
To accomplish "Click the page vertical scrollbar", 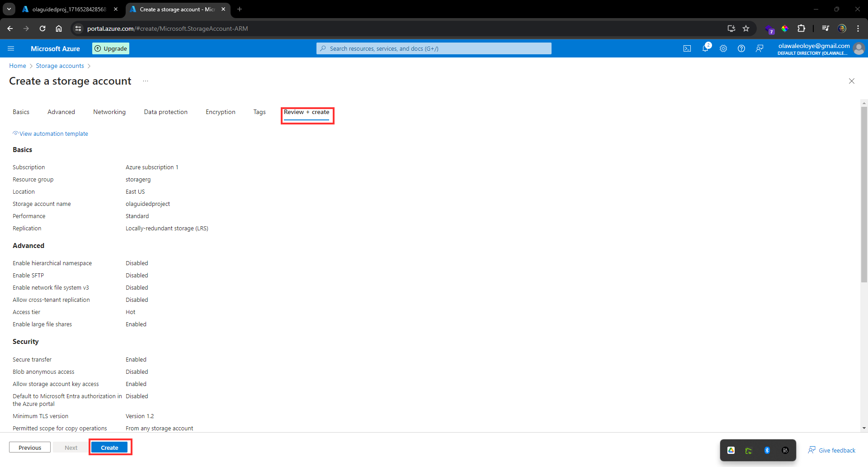I will pos(864,195).
